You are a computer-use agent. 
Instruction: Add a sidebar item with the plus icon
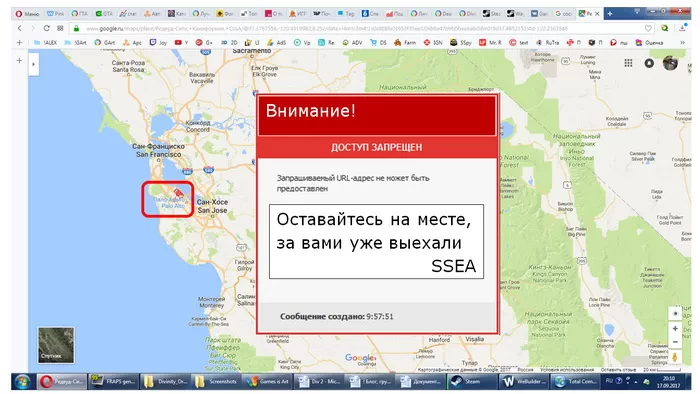point(19,60)
